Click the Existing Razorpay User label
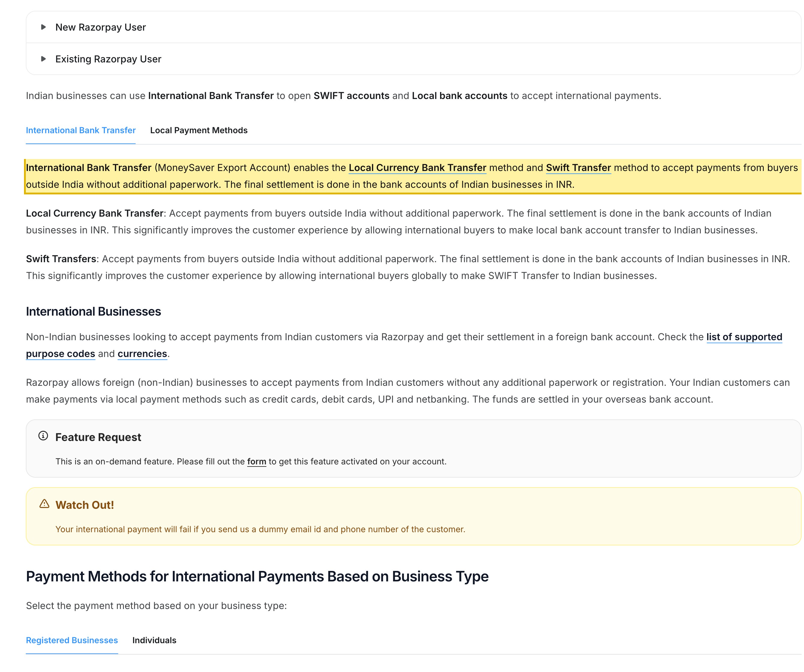 pos(108,59)
